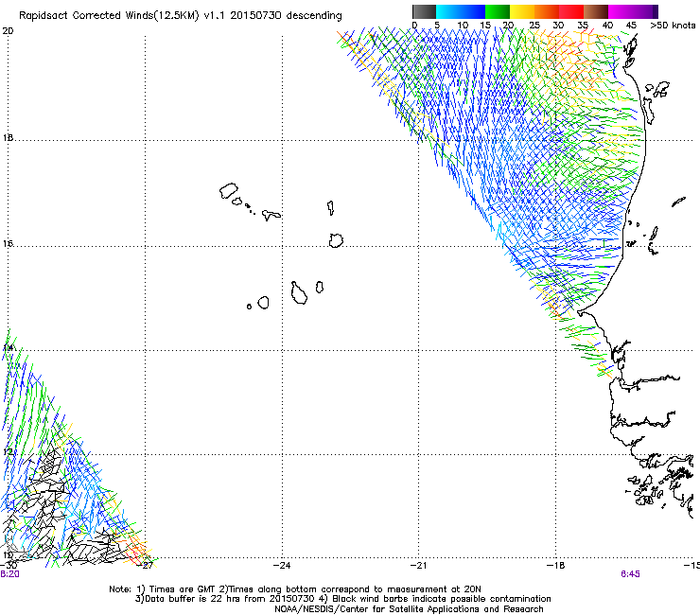Click the NOAA/NESDIS credit line
Image resolution: width=700 pixels, height=615 pixels.
coord(409,609)
